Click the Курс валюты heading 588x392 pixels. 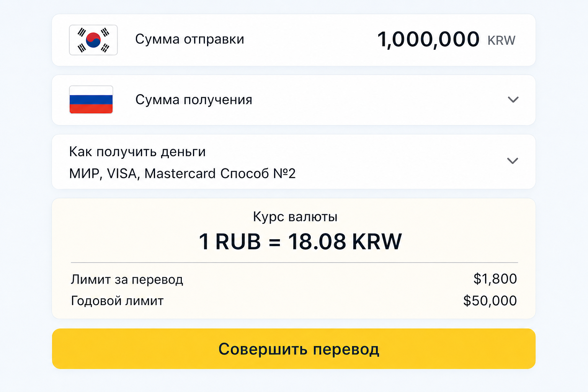(295, 217)
